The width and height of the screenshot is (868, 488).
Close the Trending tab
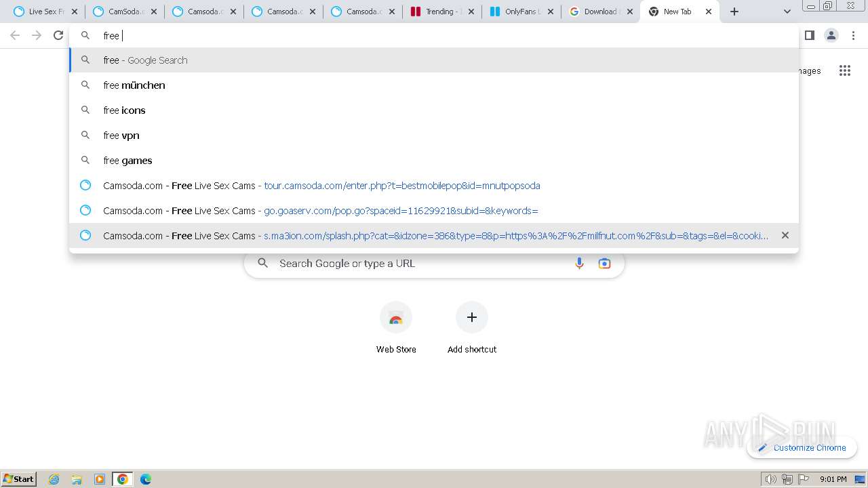[471, 12]
